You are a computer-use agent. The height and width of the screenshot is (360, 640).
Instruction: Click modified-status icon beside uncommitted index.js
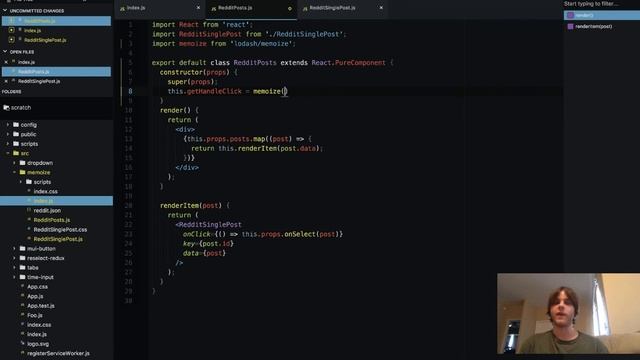tap(11, 30)
